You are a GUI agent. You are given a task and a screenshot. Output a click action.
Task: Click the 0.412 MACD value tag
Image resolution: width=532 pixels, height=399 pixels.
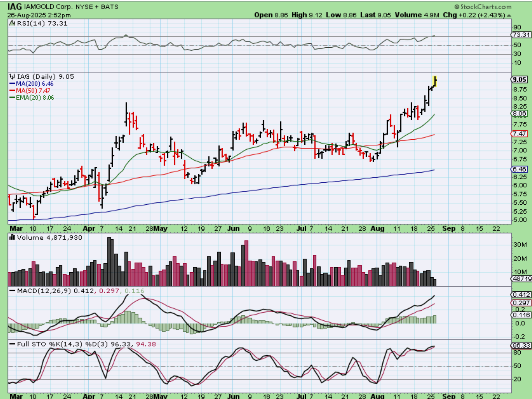[x=521, y=295]
